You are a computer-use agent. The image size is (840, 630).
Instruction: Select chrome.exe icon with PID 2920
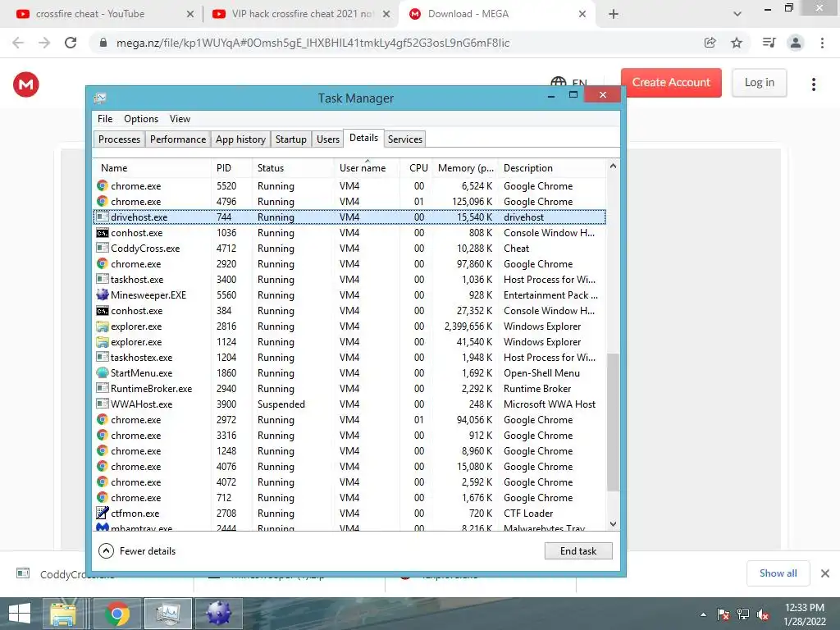103,263
